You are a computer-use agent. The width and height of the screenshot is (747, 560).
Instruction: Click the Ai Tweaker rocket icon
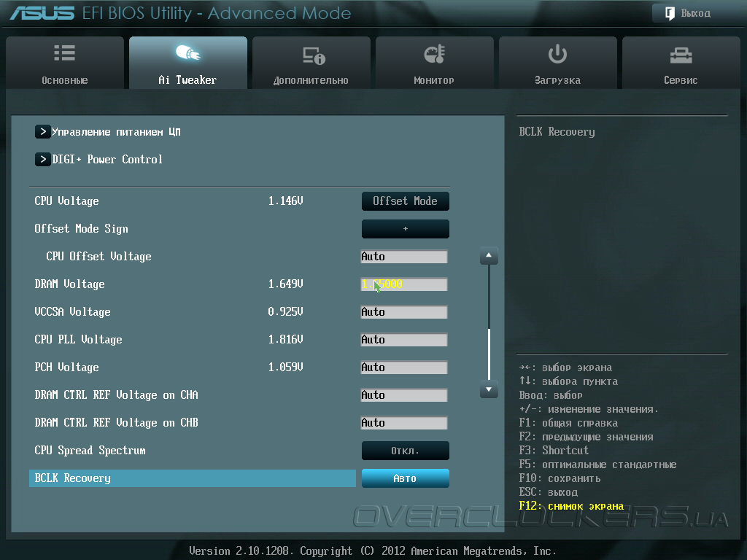[x=187, y=52]
